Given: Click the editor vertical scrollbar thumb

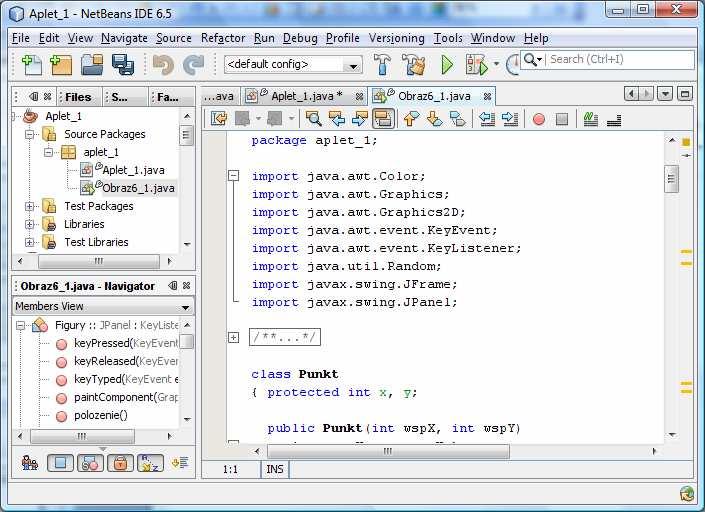Looking at the screenshot, I should click(671, 178).
